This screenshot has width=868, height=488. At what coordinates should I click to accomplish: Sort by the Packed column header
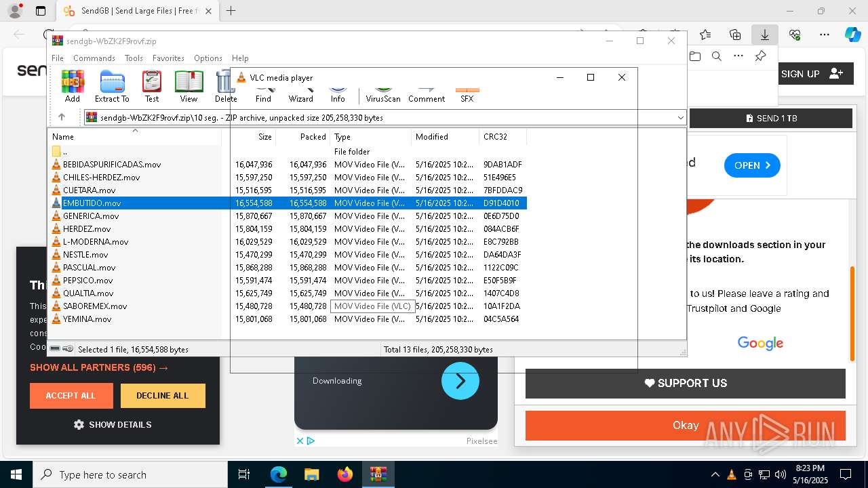pos(303,136)
